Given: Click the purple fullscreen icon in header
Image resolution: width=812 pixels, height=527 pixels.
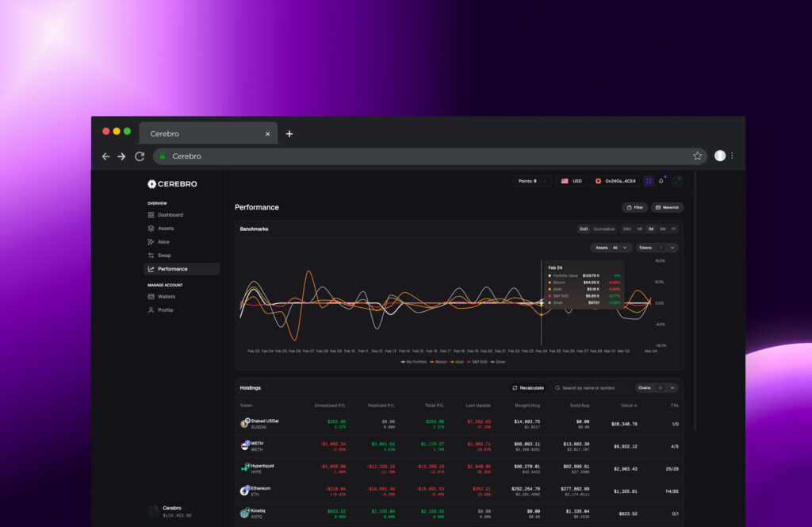Looking at the screenshot, I should coord(649,181).
